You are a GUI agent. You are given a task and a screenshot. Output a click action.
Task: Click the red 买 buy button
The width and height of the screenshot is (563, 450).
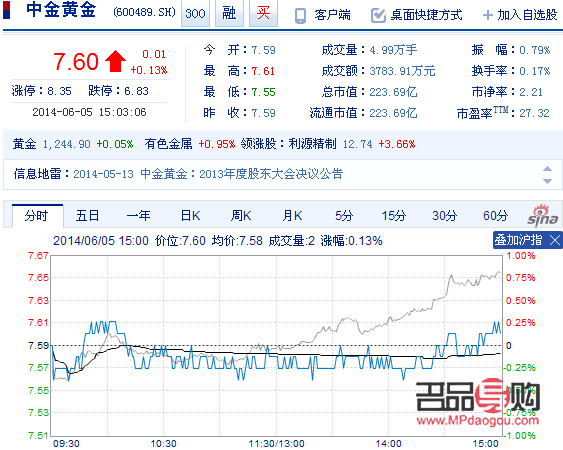pyautogui.click(x=263, y=13)
